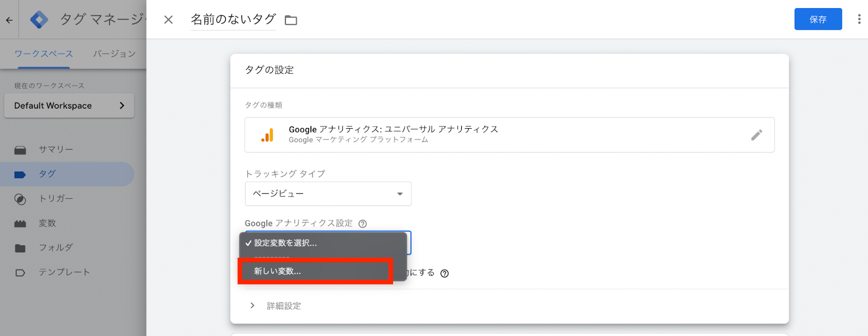Edit the tag type with pencil icon

point(757,135)
